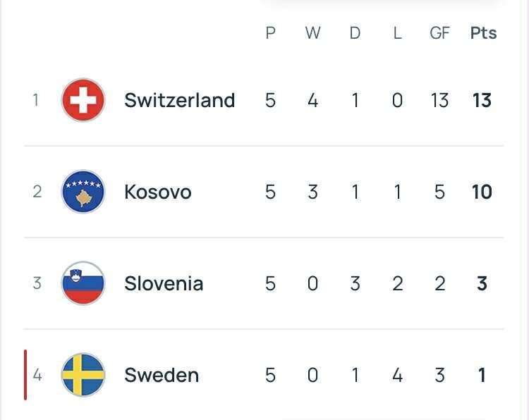Viewport: 529px width, 420px height.
Task: Open the Switzerland team link
Action: click(x=179, y=100)
